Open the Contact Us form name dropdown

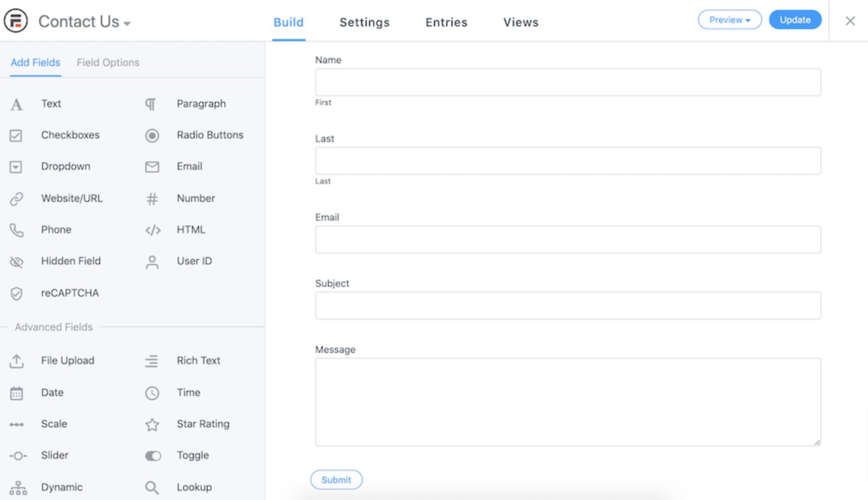click(x=127, y=23)
